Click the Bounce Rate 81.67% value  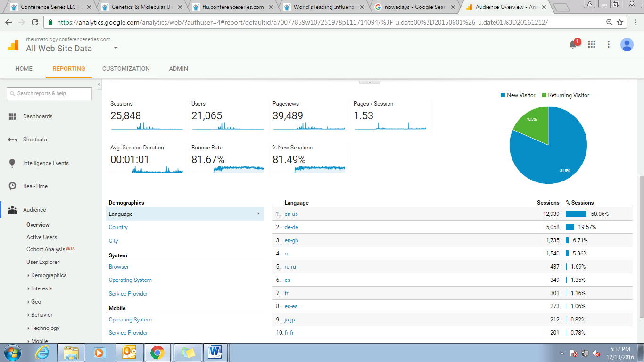click(x=208, y=159)
